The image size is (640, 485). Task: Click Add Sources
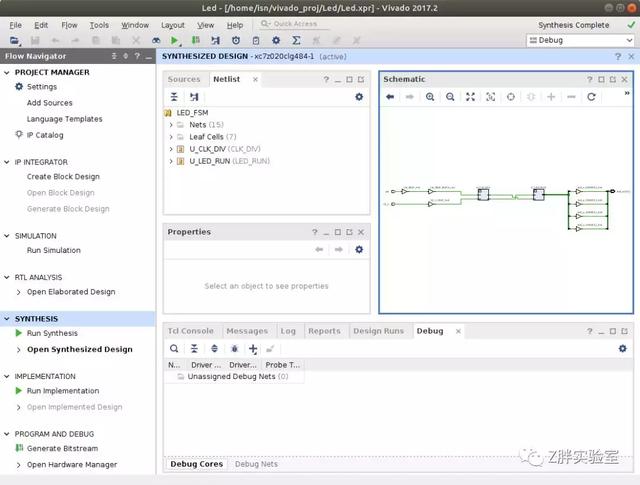[x=49, y=103]
